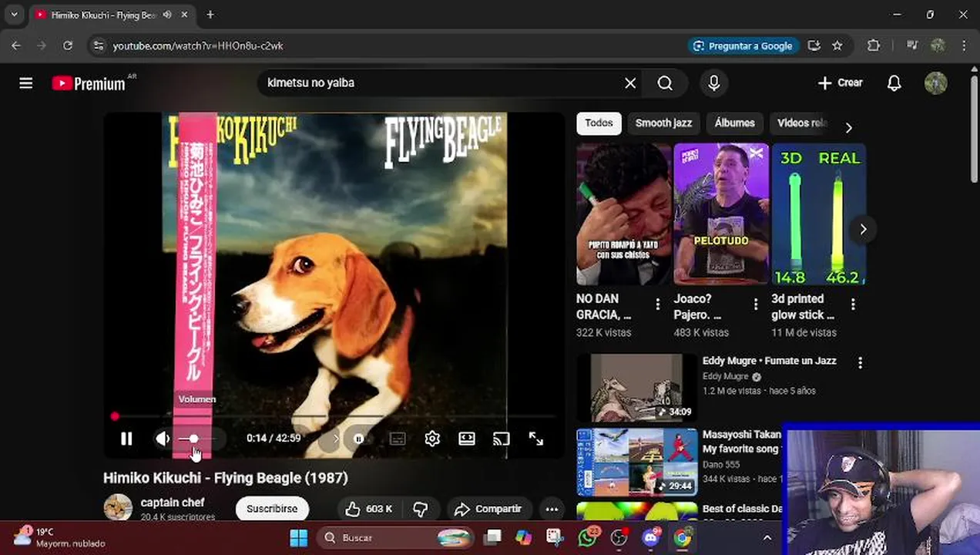Clear the search query with X

point(630,83)
